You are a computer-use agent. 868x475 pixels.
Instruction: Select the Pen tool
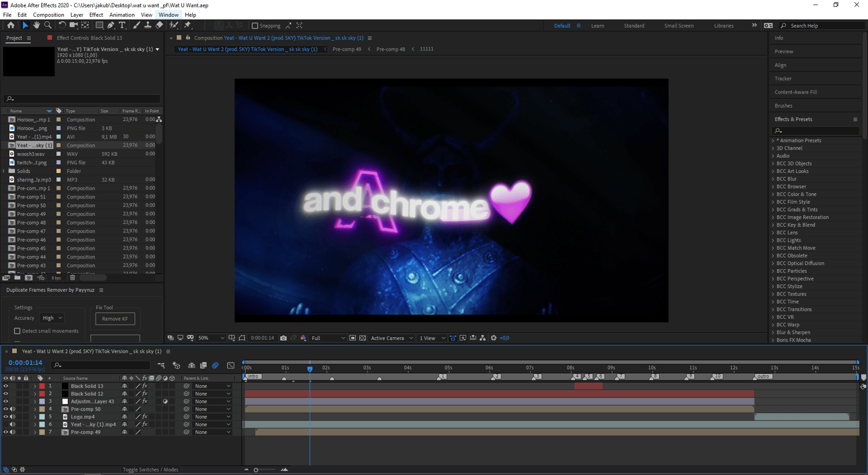point(111,25)
